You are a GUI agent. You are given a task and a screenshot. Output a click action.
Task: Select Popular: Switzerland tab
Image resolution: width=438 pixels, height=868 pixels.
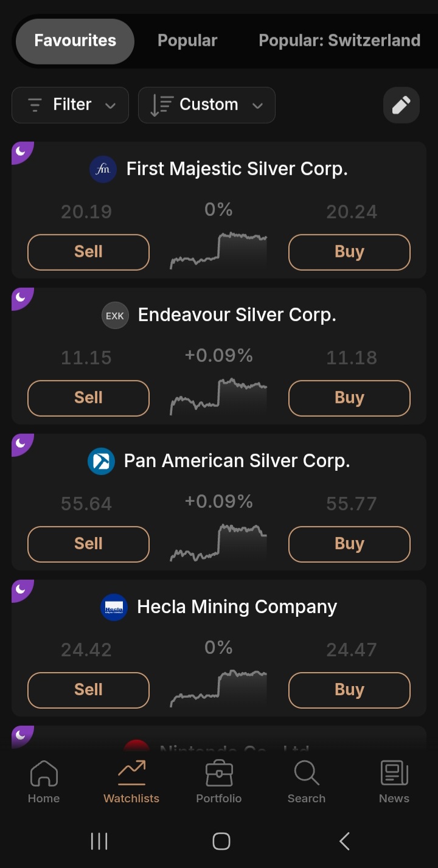pyautogui.click(x=339, y=41)
